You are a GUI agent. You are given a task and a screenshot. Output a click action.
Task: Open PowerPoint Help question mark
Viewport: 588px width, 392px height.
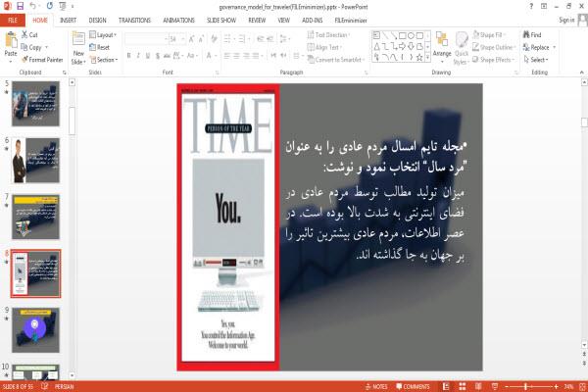531,6
